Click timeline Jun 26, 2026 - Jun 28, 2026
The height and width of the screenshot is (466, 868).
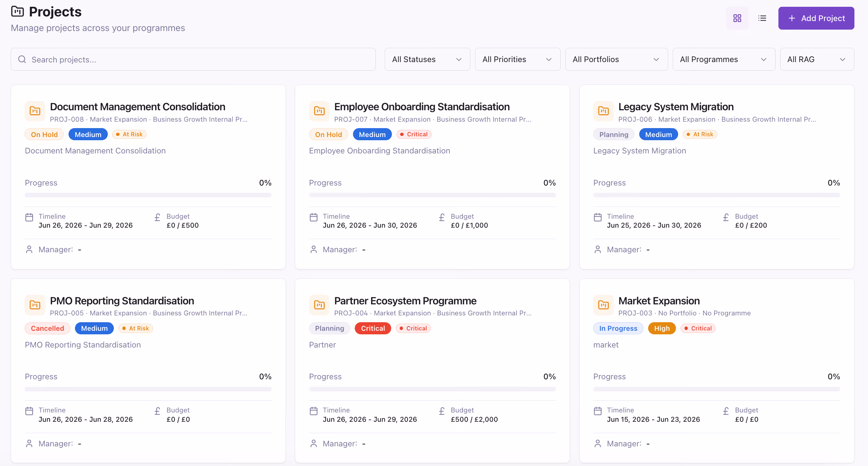coord(86,419)
